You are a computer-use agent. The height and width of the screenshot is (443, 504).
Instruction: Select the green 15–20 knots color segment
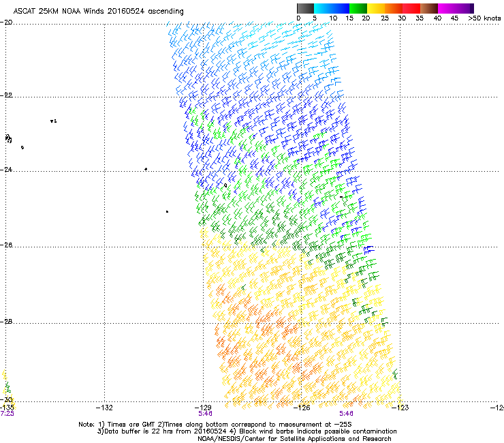[x=358, y=8]
